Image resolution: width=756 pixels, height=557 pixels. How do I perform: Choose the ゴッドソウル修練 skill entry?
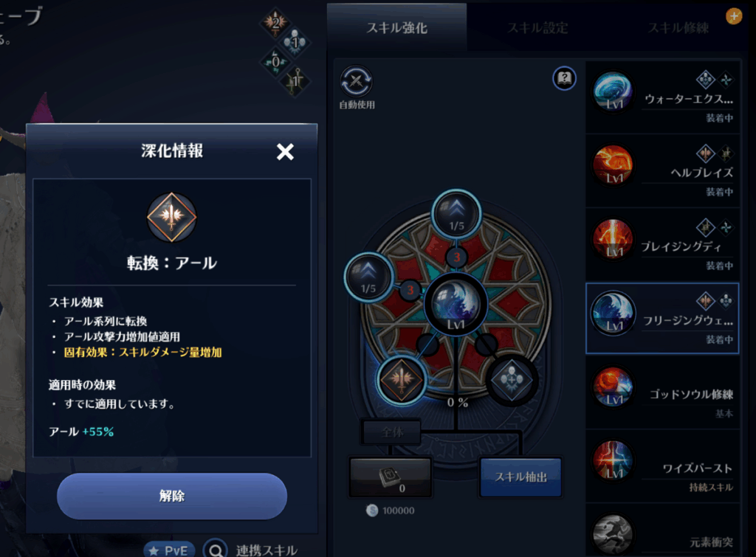pos(662,392)
